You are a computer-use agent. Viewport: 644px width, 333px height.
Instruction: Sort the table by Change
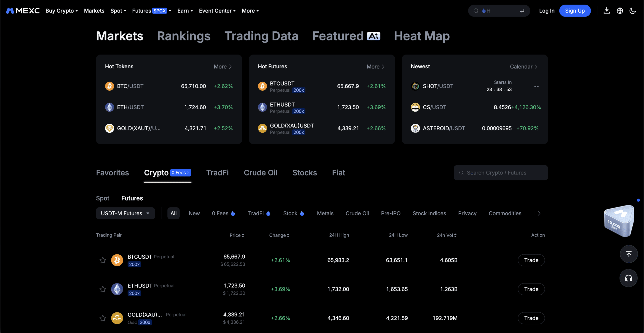279,235
